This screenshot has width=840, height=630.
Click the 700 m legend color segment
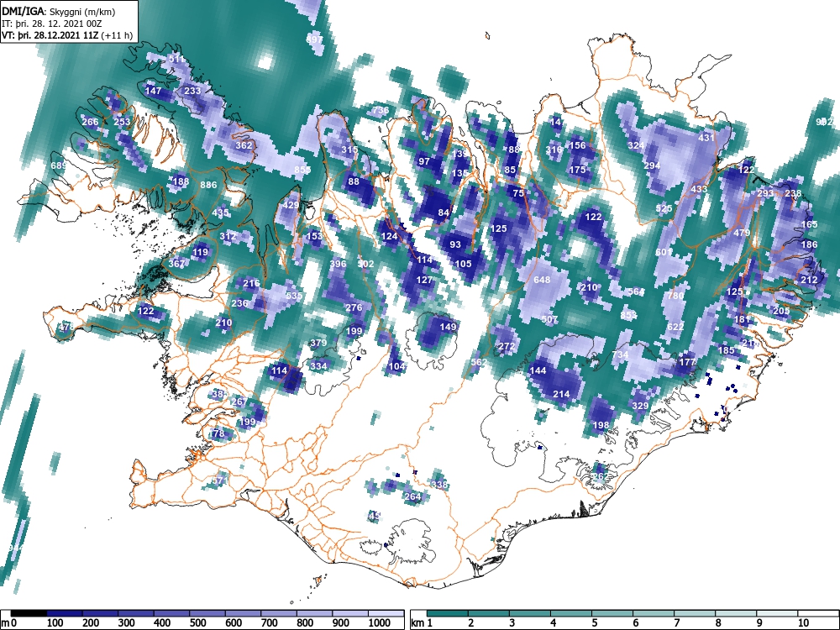(279, 614)
